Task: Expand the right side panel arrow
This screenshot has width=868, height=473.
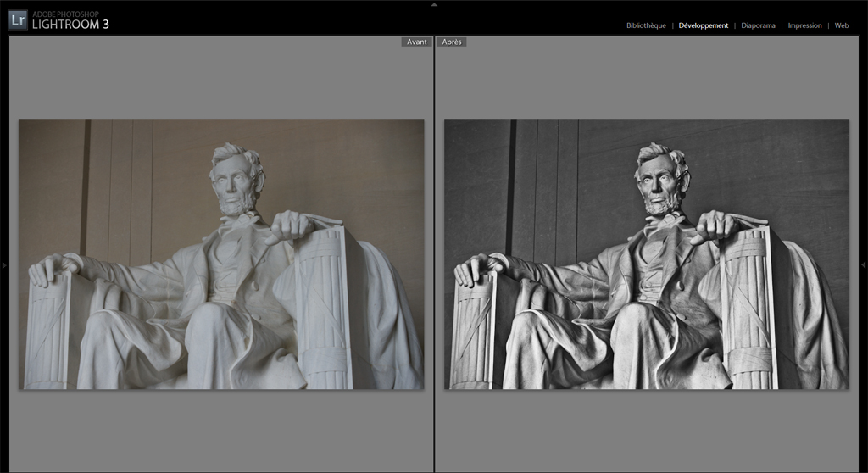Action: [864, 265]
